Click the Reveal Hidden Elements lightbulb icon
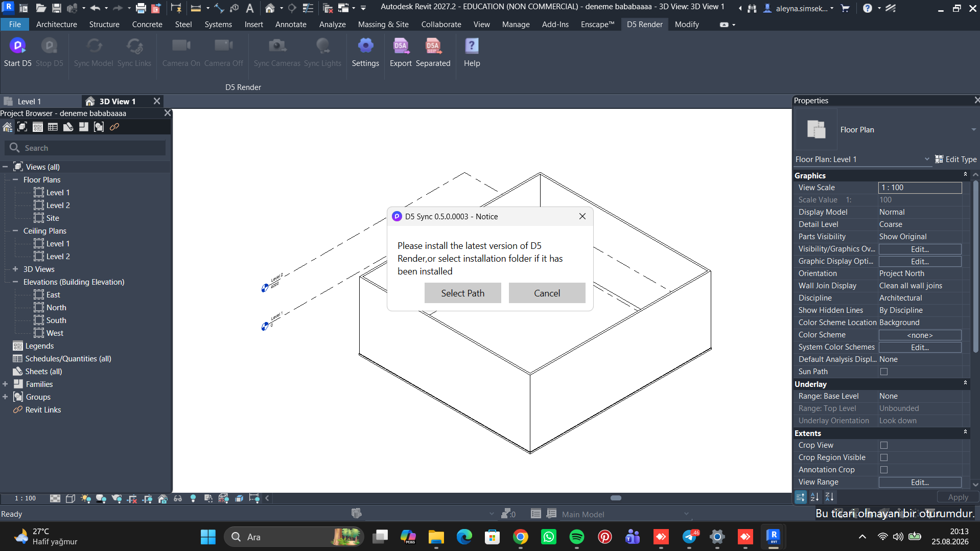Viewport: 980px width, 551px height. [x=193, y=498]
